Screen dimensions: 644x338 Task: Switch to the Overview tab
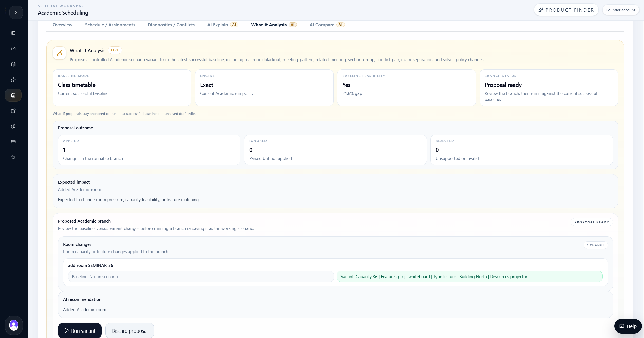click(x=63, y=25)
